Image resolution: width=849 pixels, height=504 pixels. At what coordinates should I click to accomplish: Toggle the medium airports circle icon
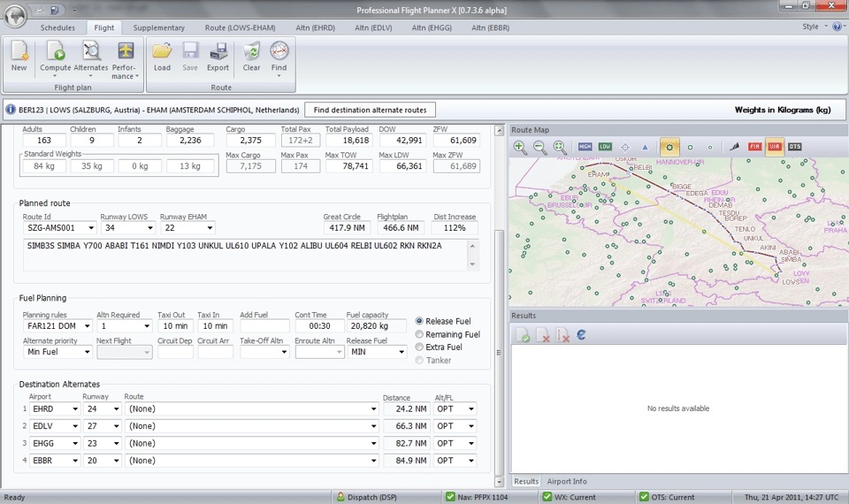tap(690, 148)
